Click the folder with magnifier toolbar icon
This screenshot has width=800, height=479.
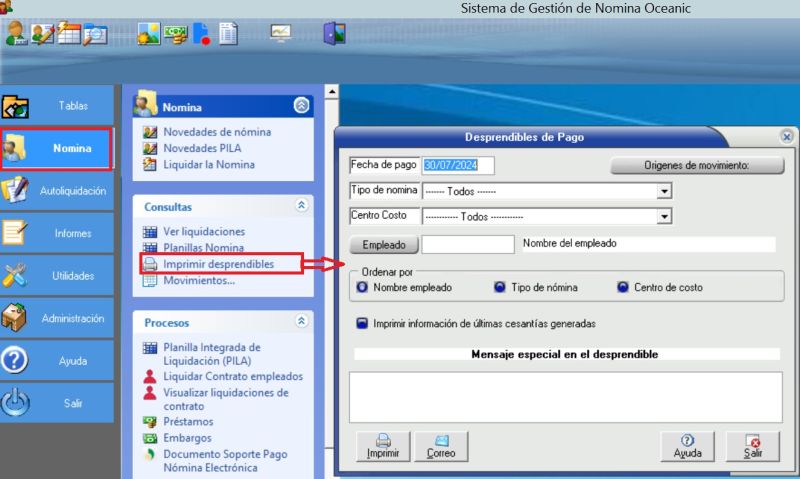[x=95, y=34]
